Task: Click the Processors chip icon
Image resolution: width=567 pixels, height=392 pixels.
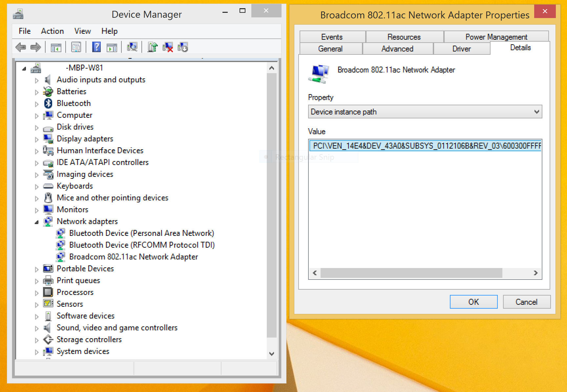Action: tap(48, 292)
